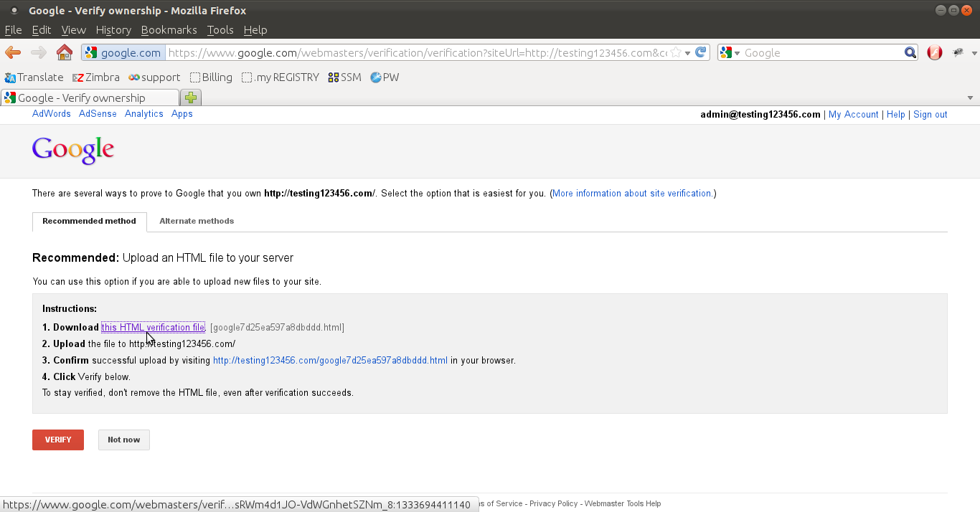Open Webmaster Tools Help footer link
This screenshot has width=980, height=512.
[623, 503]
